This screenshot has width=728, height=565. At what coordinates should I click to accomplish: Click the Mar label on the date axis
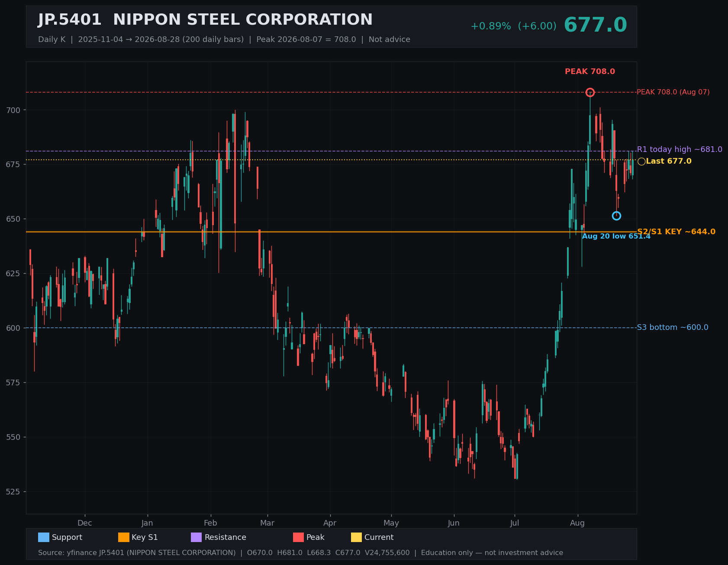267,523
